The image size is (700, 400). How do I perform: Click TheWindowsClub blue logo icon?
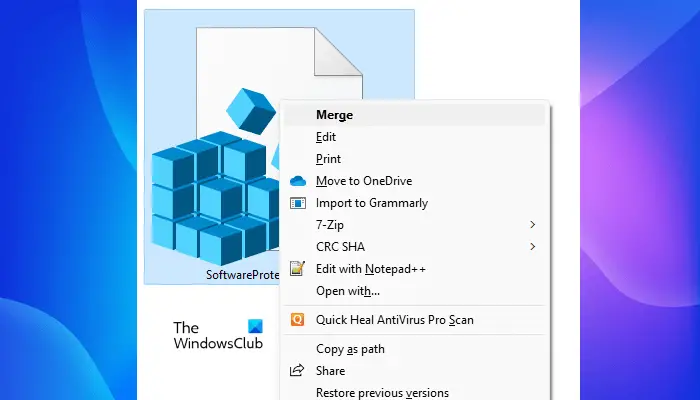point(255,326)
